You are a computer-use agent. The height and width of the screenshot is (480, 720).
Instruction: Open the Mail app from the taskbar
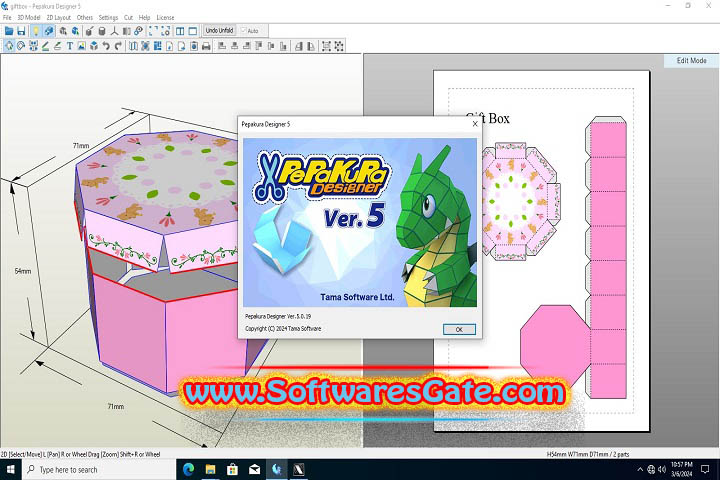coord(254,469)
